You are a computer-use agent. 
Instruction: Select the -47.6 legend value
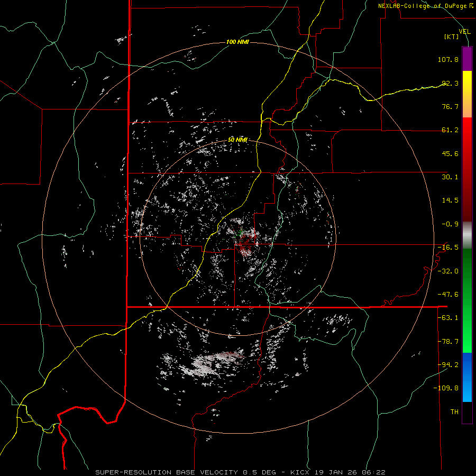[x=448, y=295]
